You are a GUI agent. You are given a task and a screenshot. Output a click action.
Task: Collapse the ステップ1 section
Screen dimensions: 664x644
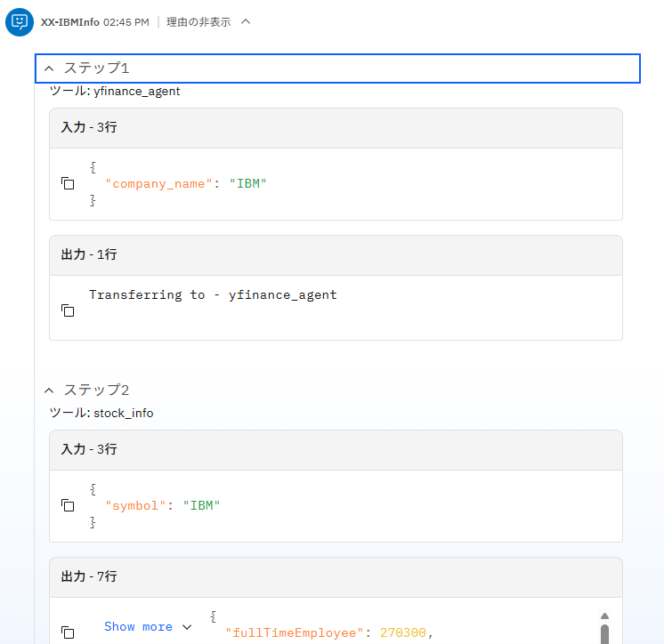(49, 68)
